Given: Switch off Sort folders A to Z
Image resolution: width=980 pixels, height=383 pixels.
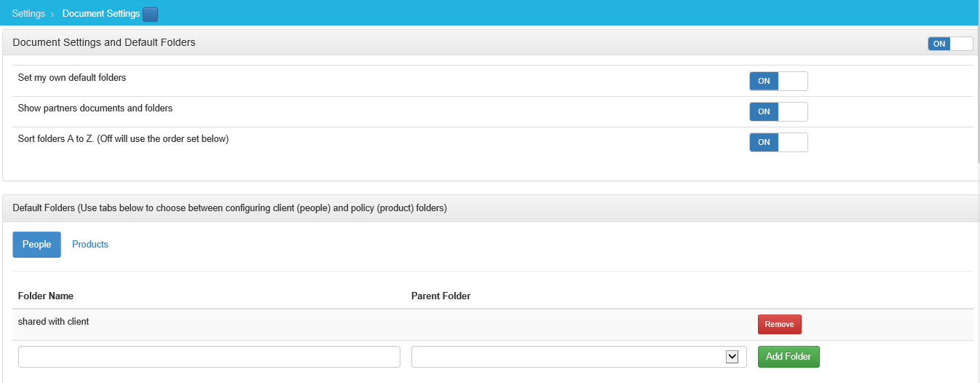Looking at the screenshot, I should click(x=778, y=142).
